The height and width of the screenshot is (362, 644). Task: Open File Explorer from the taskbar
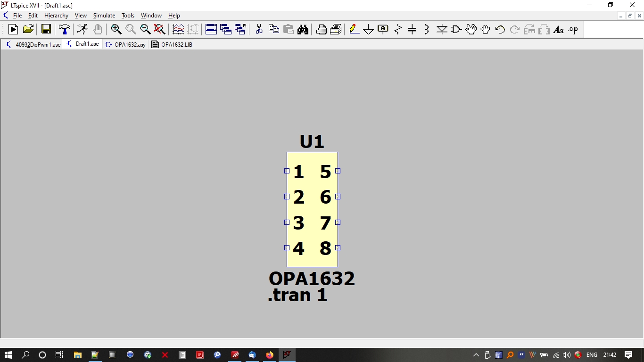click(x=77, y=355)
